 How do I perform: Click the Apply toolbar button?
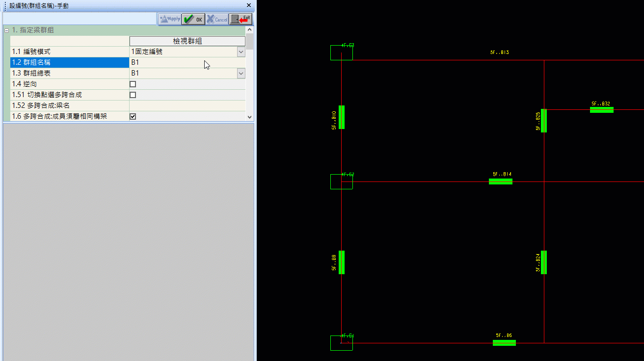point(170,19)
